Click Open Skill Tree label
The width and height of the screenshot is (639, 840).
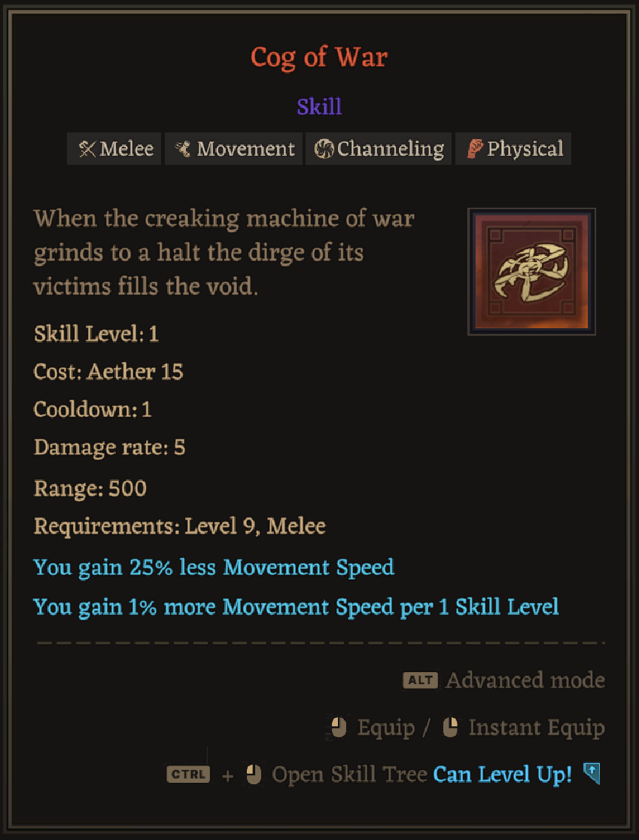pos(350,775)
